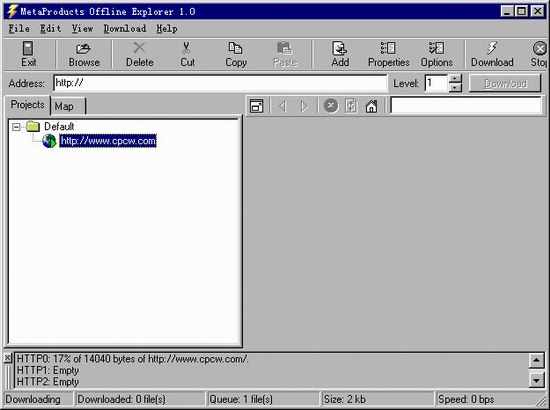Click the browser home icon
Image resolution: width=550 pixels, height=410 pixels.
coord(371,106)
